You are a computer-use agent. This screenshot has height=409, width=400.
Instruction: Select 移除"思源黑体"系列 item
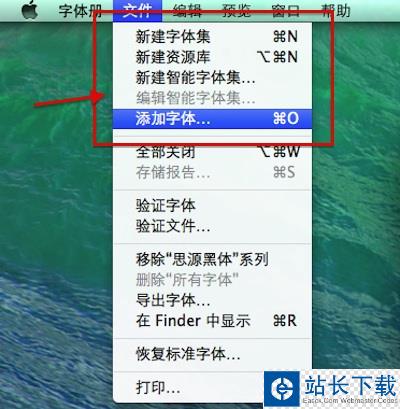click(213, 259)
